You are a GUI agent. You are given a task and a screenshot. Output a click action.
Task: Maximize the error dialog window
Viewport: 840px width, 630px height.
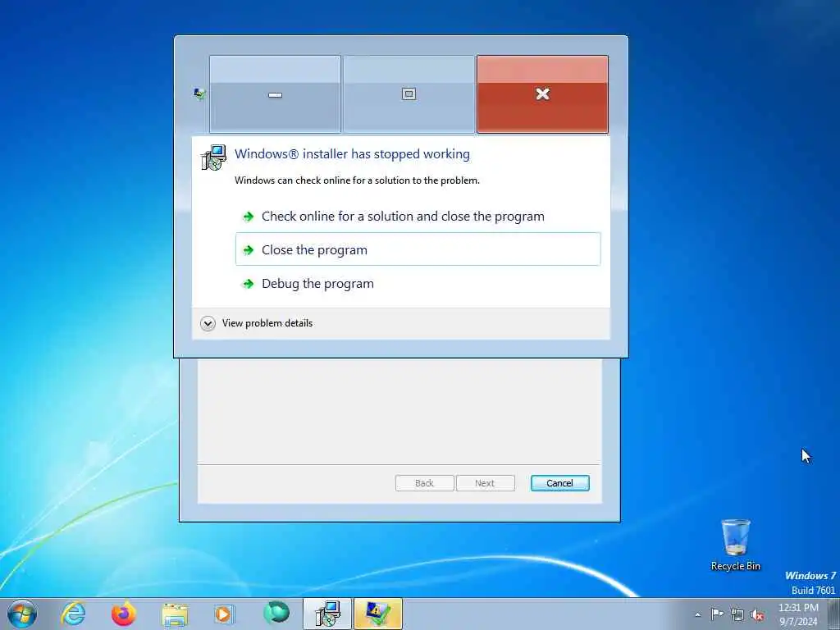[x=409, y=94]
